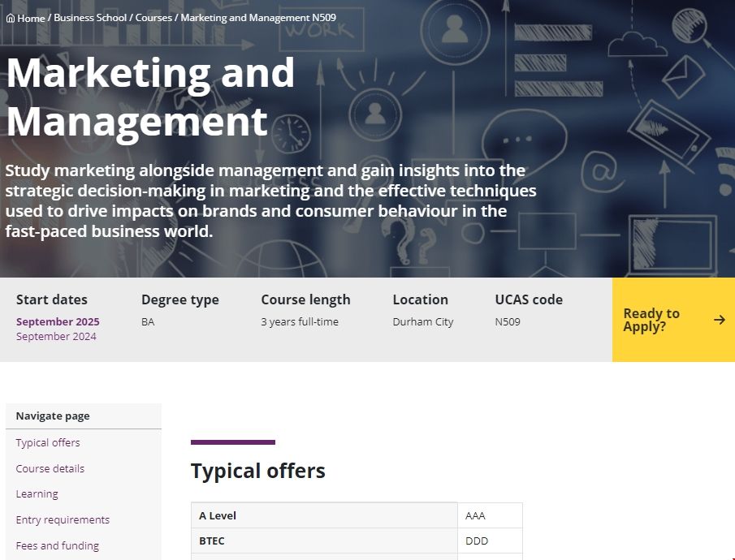Viewport: 735px width, 560px height.
Task: Click the Home icon in breadcrumb
Action: [11, 18]
